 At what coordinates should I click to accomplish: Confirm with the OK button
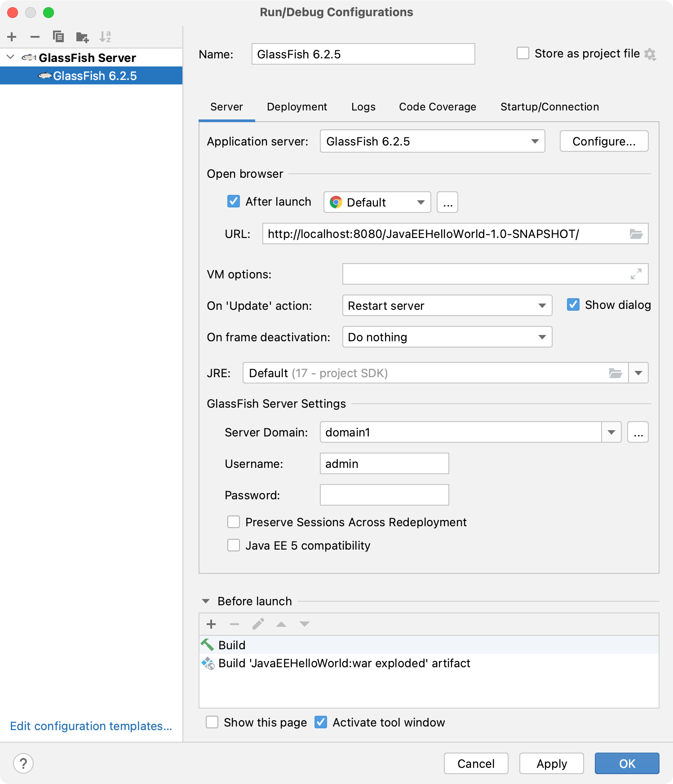click(627, 763)
